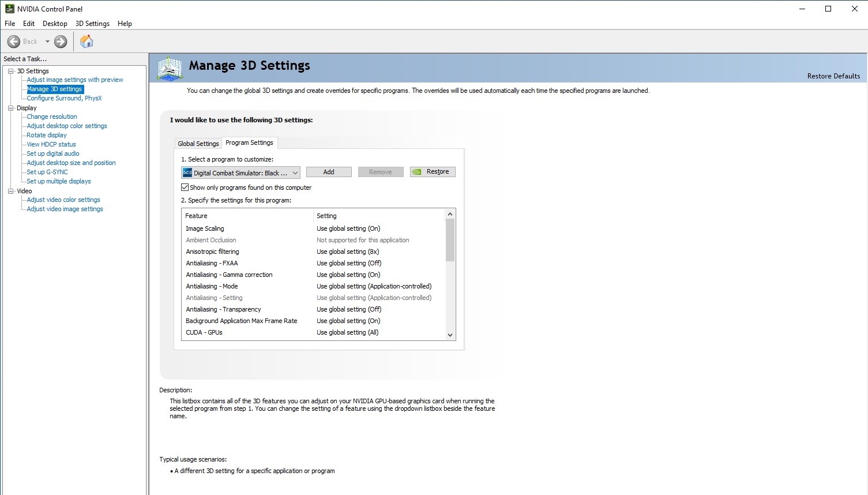Image resolution: width=868 pixels, height=495 pixels.
Task: Select Manage 3D settings in task tree
Action: 55,89
